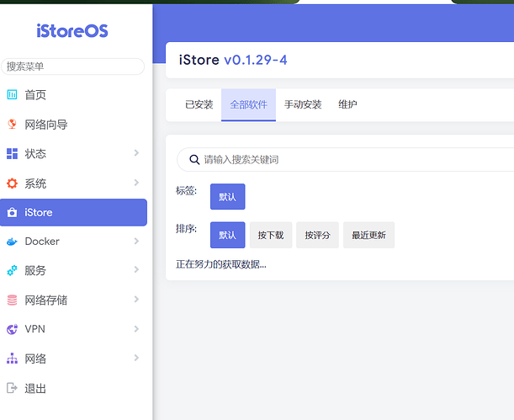The image size is (514, 420).
Task: Expand the 状态 submenu chevron
Action: pos(136,153)
